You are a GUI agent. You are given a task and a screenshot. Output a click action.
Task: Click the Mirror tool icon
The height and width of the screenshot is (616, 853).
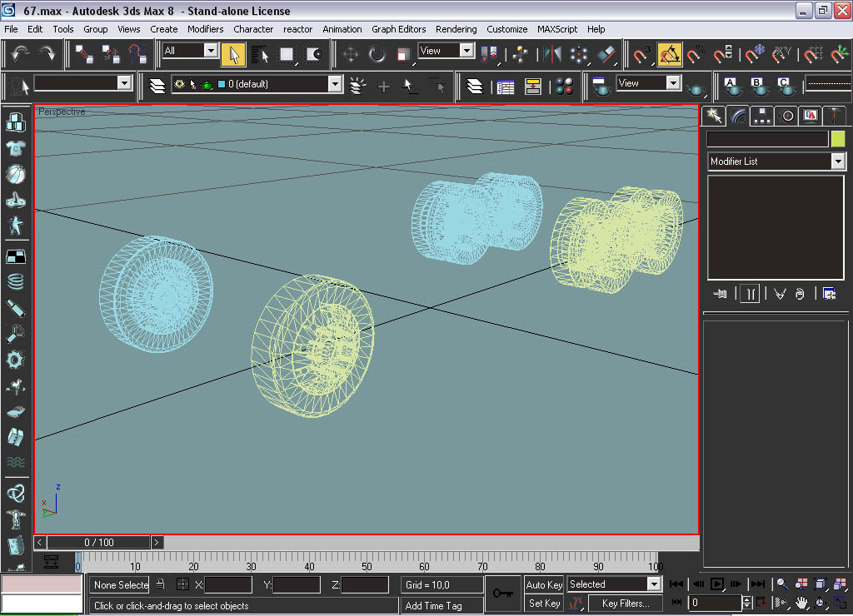point(552,54)
